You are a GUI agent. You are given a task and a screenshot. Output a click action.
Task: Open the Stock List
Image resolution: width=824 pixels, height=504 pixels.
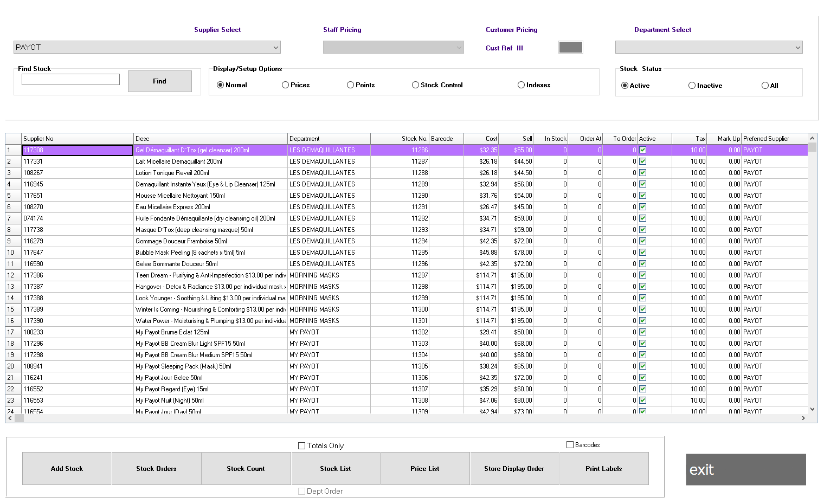tap(335, 468)
